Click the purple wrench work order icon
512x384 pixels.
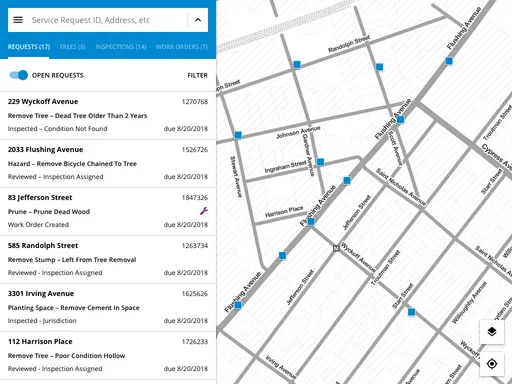coord(204,211)
